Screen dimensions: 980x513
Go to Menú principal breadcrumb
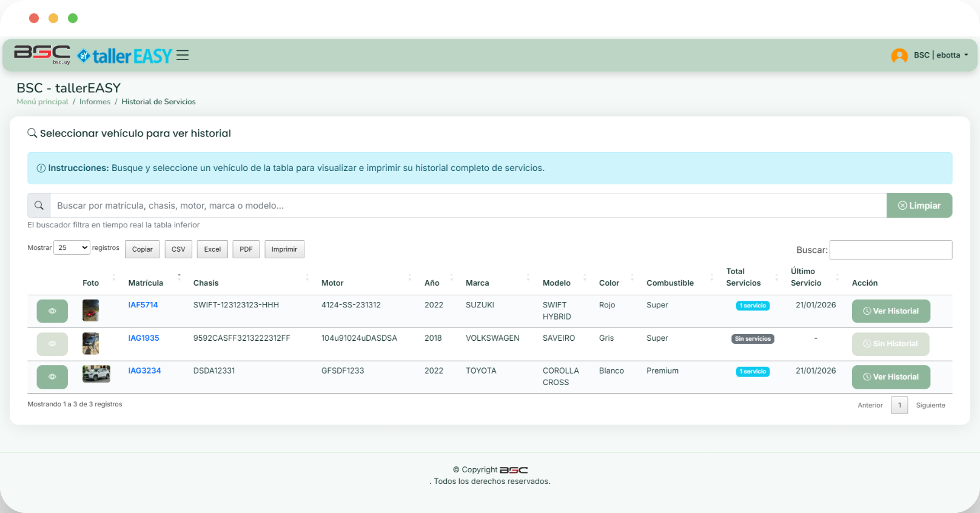(42, 102)
